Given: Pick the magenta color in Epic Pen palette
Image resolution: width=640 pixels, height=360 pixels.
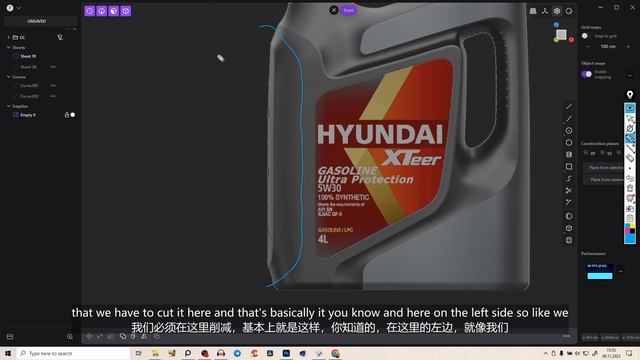Looking at the screenshot, I should tap(627, 231).
